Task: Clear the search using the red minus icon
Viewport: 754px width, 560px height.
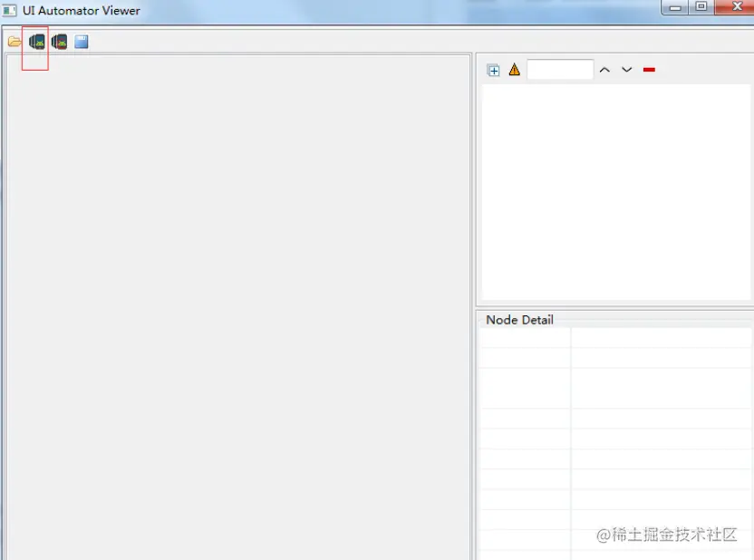Action: pyautogui.click(x=649, y=70)
